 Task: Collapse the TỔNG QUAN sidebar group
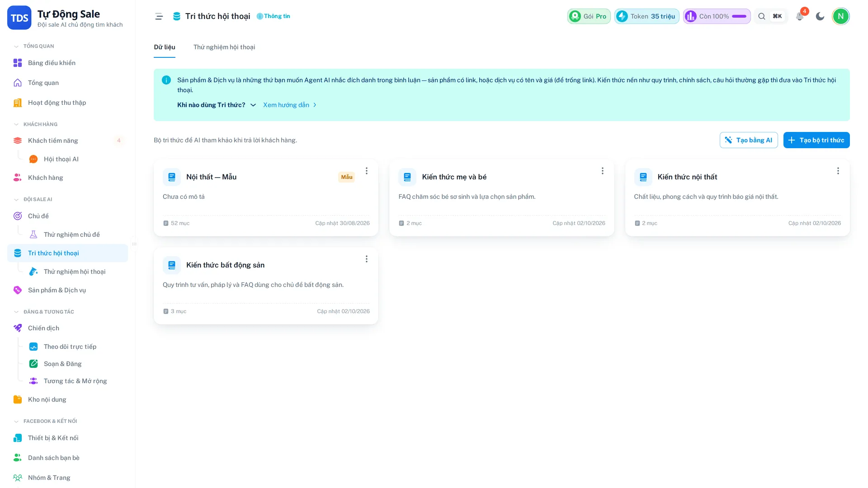click(16, 46)
